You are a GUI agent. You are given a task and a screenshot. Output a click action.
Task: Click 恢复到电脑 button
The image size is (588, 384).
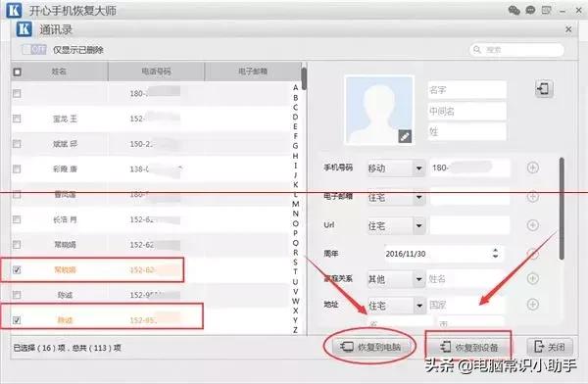coord(370,347)
